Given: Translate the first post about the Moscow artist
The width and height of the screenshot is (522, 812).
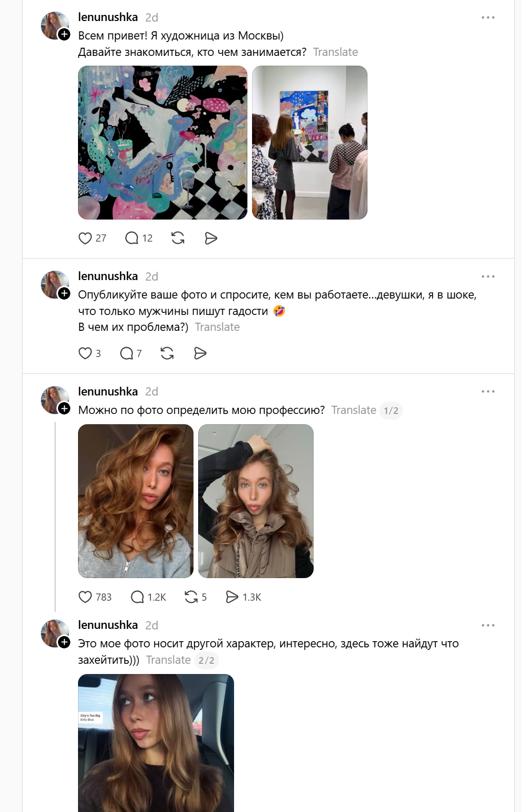Looking at the screenshot, I should pyautogui.click(x=335, y=52).
